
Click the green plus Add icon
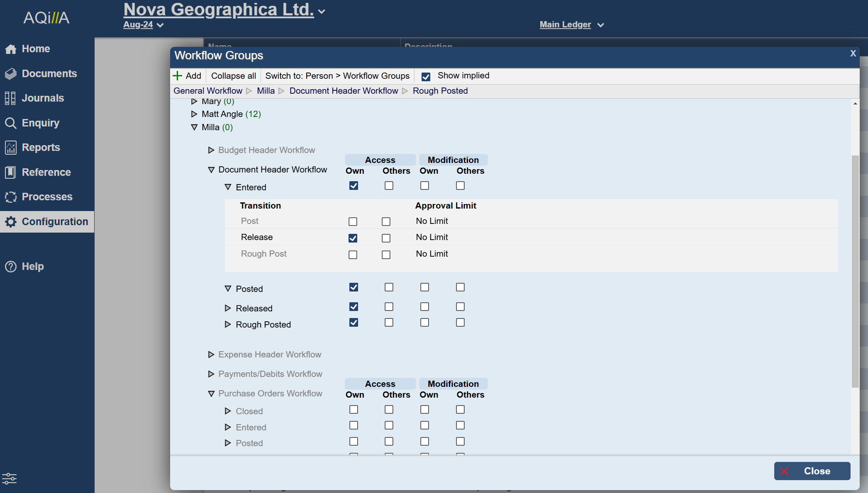[x=178, y=76]
